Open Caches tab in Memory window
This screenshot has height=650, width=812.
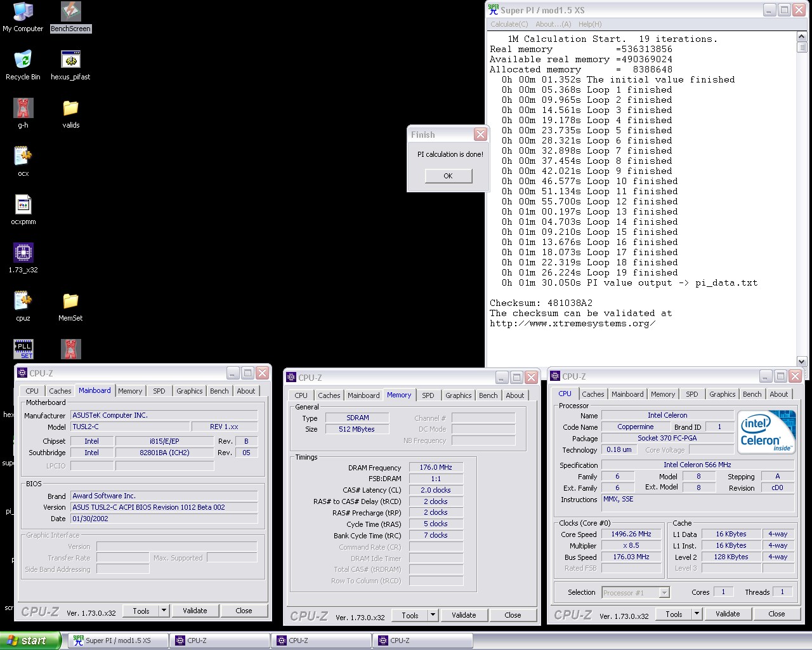(x=329, y=395)
